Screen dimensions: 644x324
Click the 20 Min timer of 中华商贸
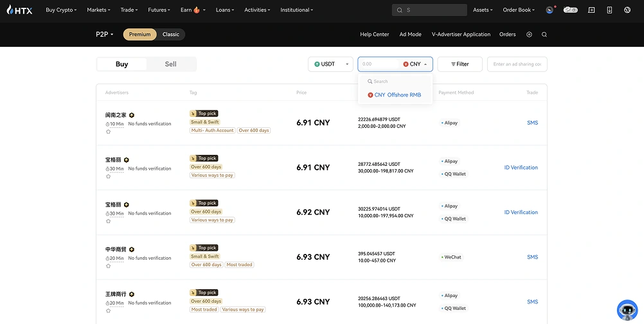tap(114, 258)
